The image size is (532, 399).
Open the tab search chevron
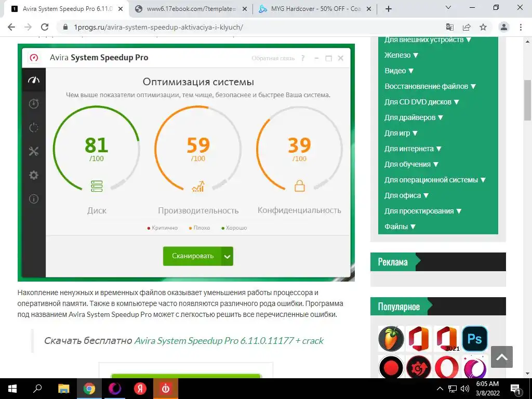click(x=448, y=7)
